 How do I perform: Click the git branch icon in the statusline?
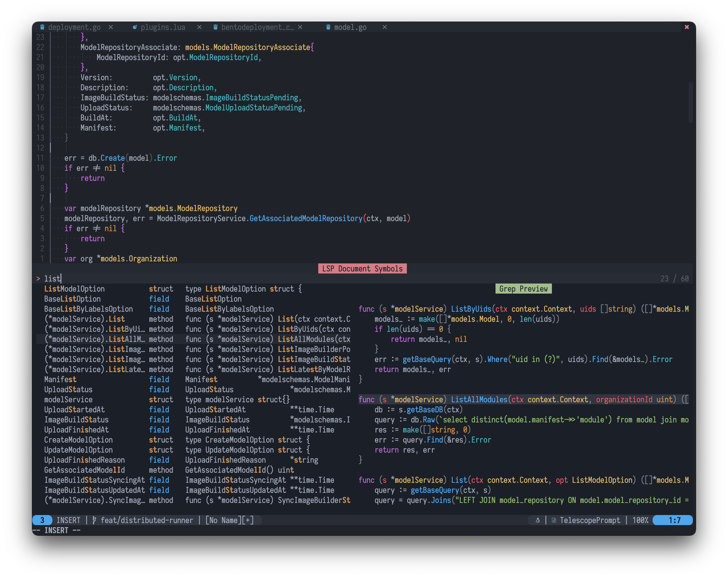tap(95, 520)
